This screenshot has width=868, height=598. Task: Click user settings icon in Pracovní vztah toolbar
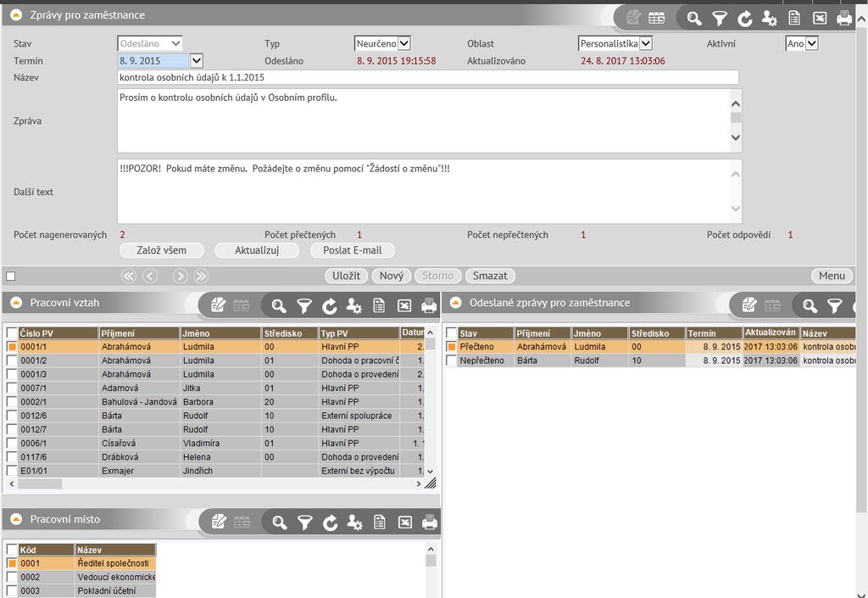tap(354, 305)
